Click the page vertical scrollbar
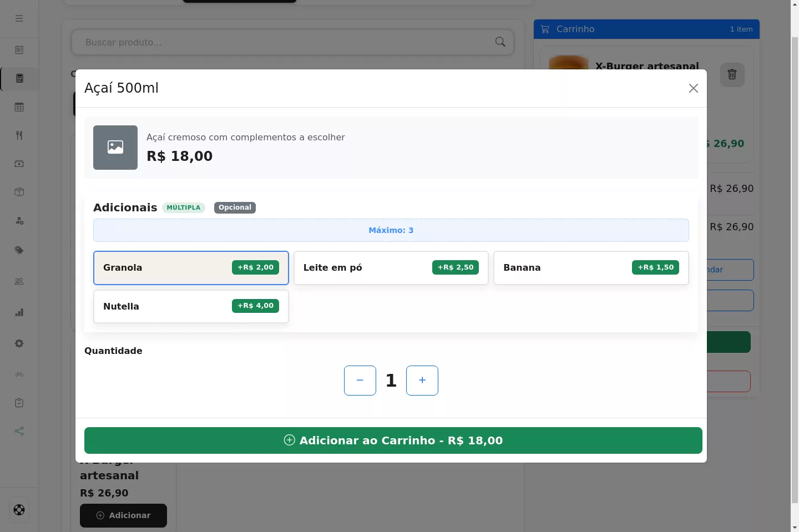This screenshot has height=532, width=799. [x=795, y=270]
